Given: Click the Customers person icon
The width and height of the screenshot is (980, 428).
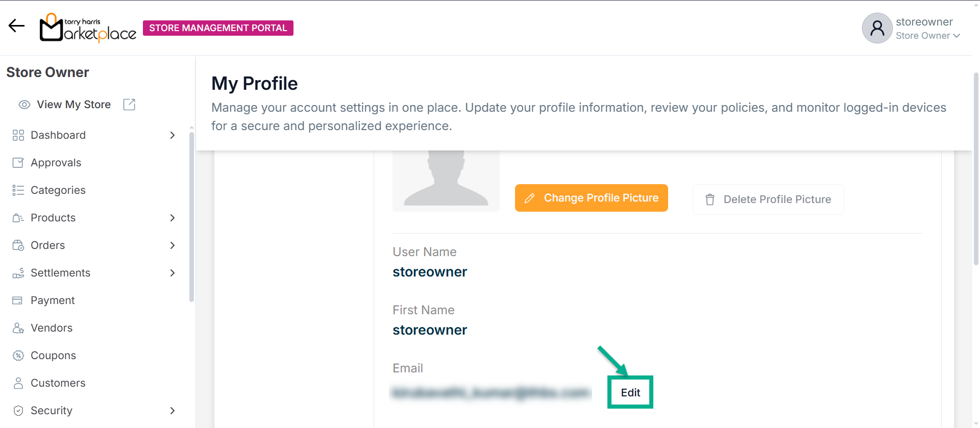Looking at the screenshot, I should click(18, 383).
